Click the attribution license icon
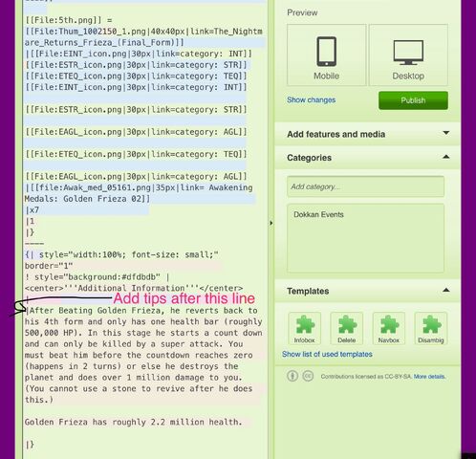 point(292,376)
